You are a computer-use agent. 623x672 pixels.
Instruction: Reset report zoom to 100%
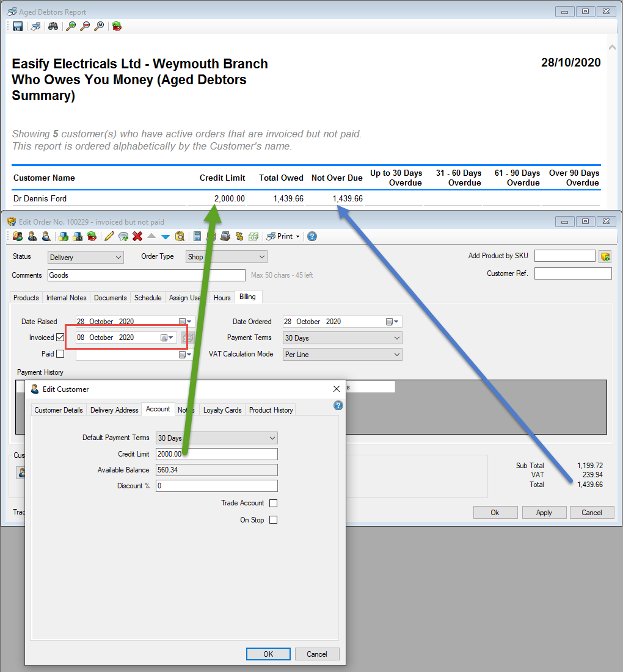pos(99,26)
